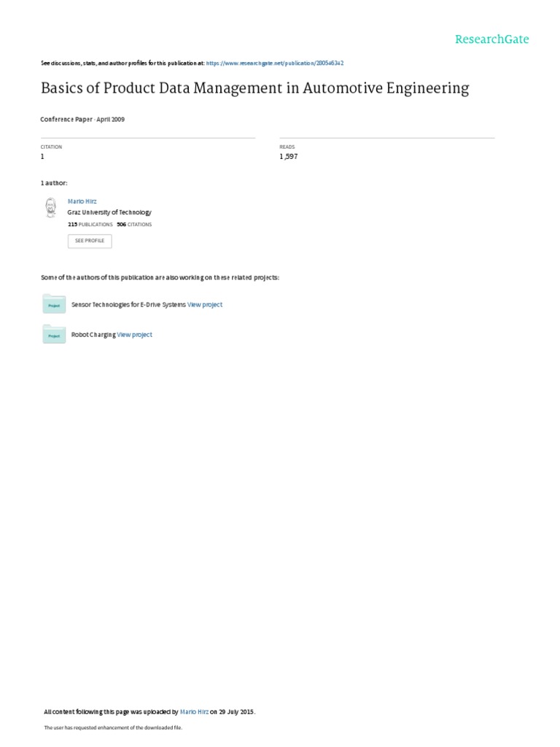Open Mario Hirz uploader link at bottom
Viewport: 560px width, 747px height.
pos(194,712)
